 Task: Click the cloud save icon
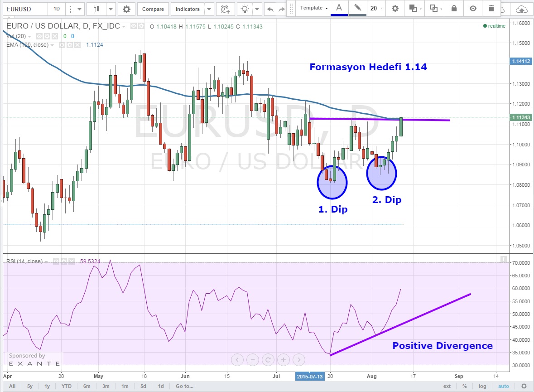click(522, 8)
